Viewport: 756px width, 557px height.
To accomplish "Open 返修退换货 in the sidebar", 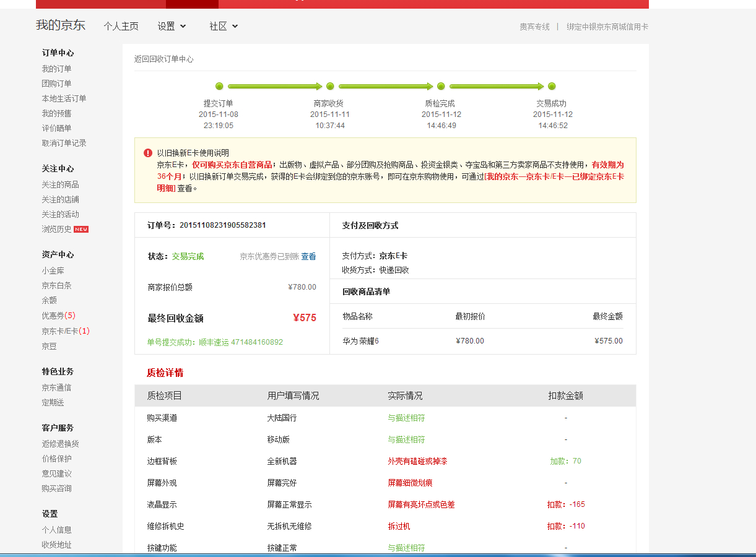I will [x=61, y=444].
